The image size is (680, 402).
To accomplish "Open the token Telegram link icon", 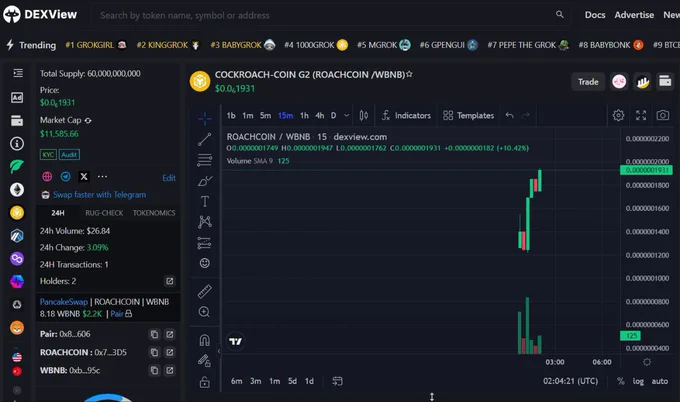I will [x=65, y=176].
